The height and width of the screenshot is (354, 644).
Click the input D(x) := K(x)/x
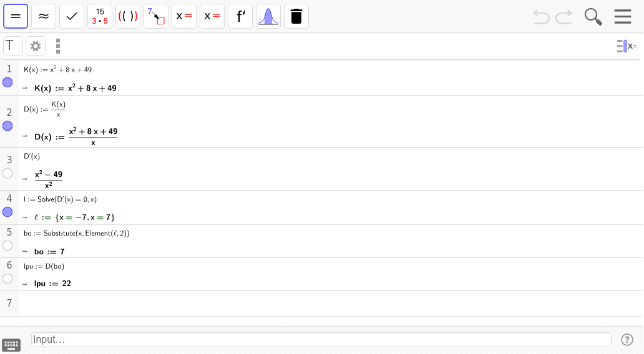coord(44,109)
